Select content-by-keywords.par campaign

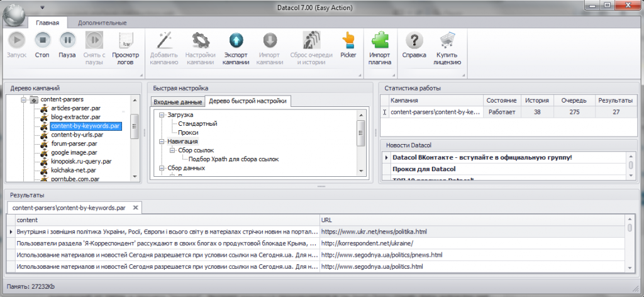click(86, 126)
